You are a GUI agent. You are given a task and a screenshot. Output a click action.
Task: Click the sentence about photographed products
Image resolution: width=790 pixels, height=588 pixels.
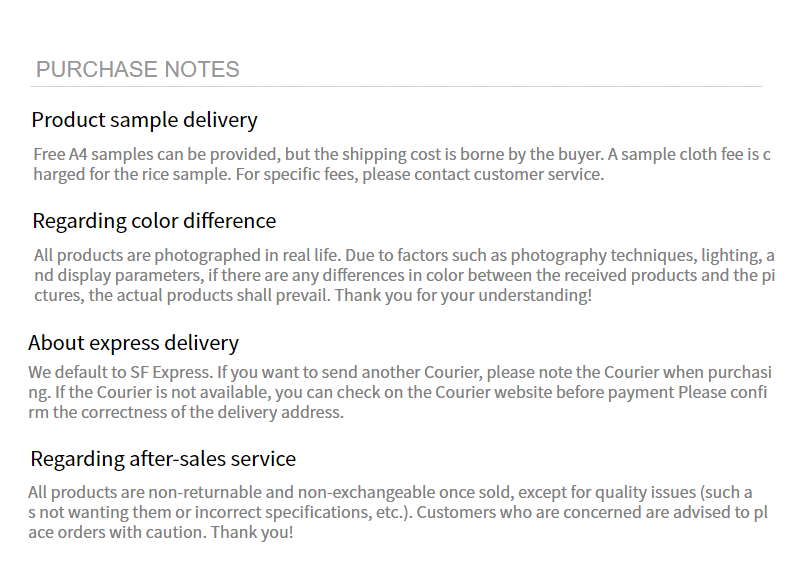point(187,255)
